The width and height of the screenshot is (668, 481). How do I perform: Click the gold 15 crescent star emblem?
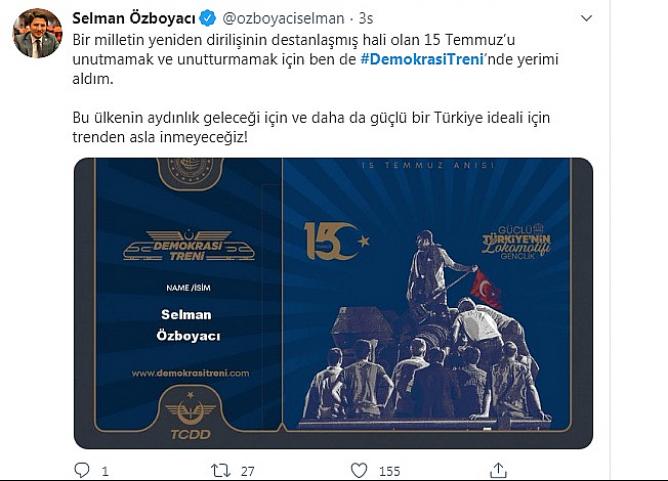(x=336, y=241)
